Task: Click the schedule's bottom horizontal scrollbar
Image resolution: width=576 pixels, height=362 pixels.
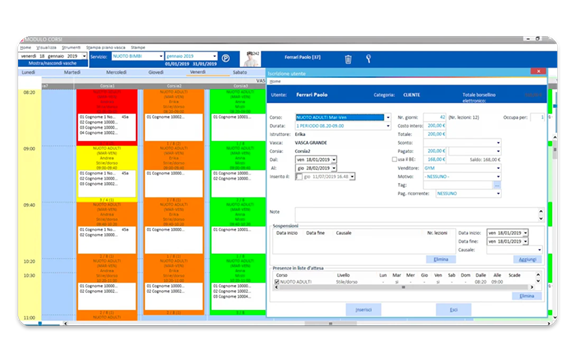Action: 331,324
